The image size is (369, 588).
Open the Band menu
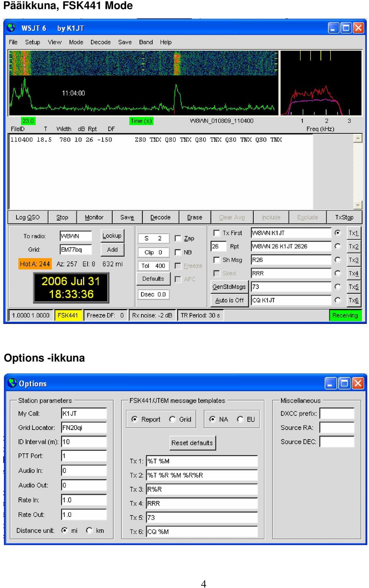146,42
